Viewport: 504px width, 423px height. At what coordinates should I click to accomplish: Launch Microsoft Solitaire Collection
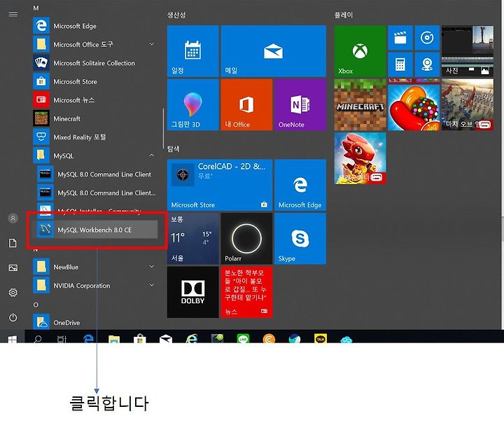(x=94, y=63)
